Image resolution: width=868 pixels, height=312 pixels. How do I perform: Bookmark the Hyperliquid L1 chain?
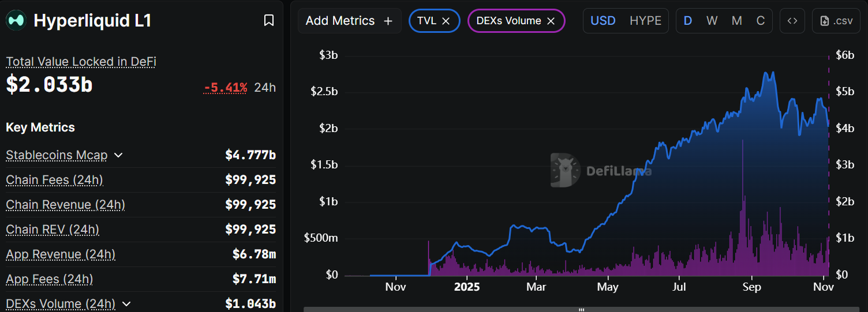[x=268, y=21]
